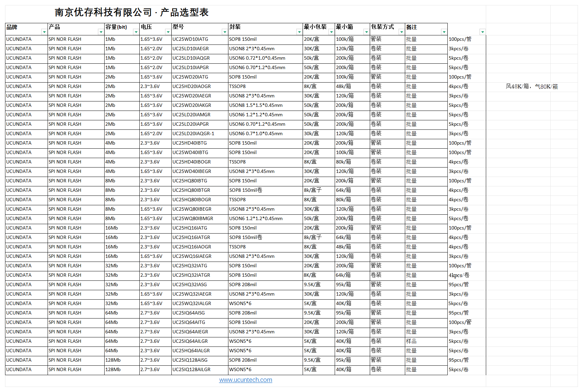Open the 包装方式 column filter dropdown
The image size is (583, 392).
click(x=401, y=32)
